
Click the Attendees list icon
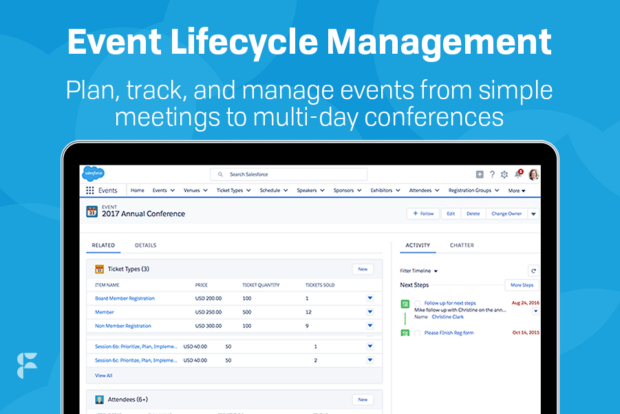pyautogui.click(x=99, y=400)
